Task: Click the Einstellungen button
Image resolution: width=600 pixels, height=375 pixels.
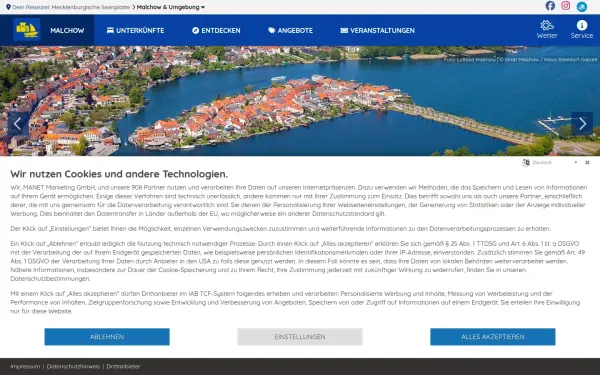Action: click(300, 337)
